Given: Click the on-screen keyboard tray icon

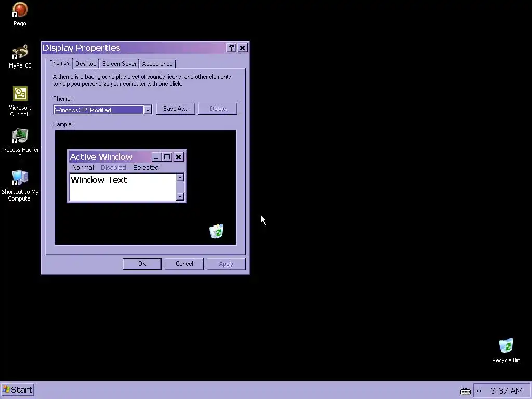Looking at the screenshot, I should pyautogui.click(x=465, y=391).
